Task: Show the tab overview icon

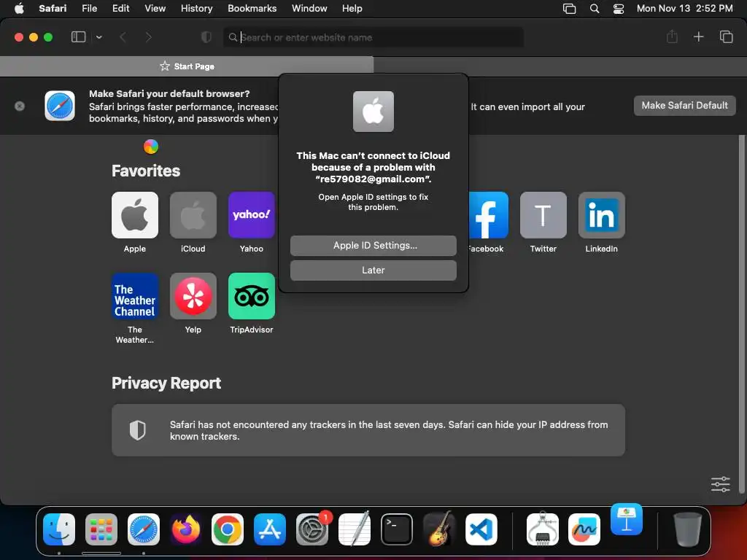Action: 726,36
